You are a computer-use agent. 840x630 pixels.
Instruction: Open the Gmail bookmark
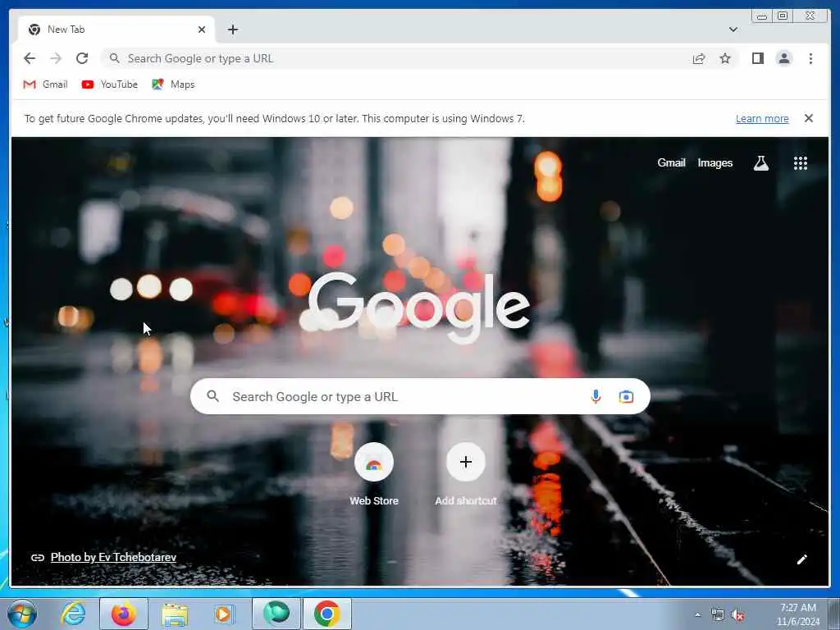46,84
